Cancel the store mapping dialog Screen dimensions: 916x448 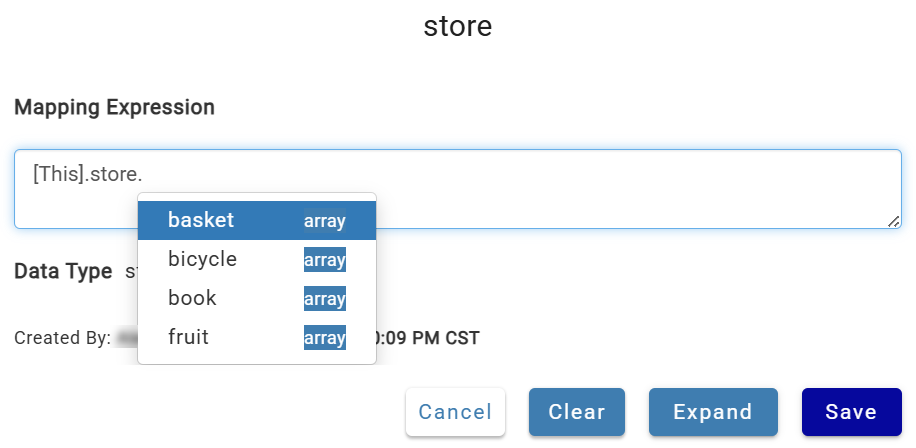(455, 412)
